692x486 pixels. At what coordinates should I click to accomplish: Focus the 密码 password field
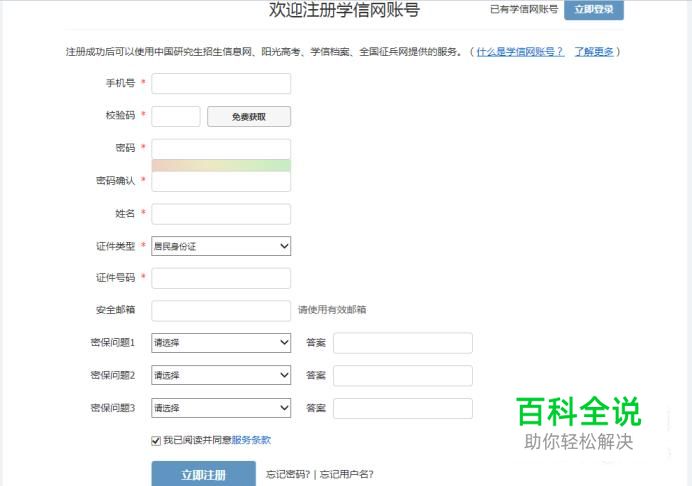(221, 149)
